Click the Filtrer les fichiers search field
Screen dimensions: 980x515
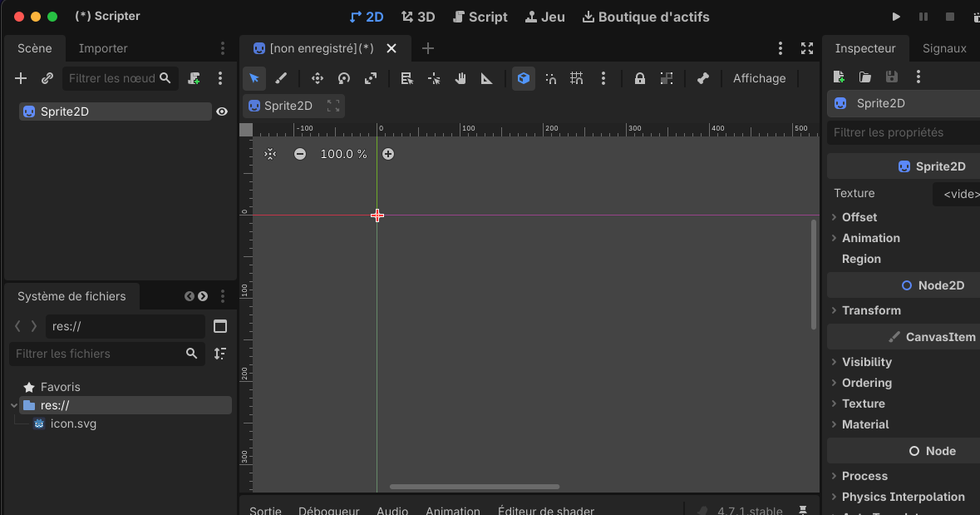pos(107,354)
